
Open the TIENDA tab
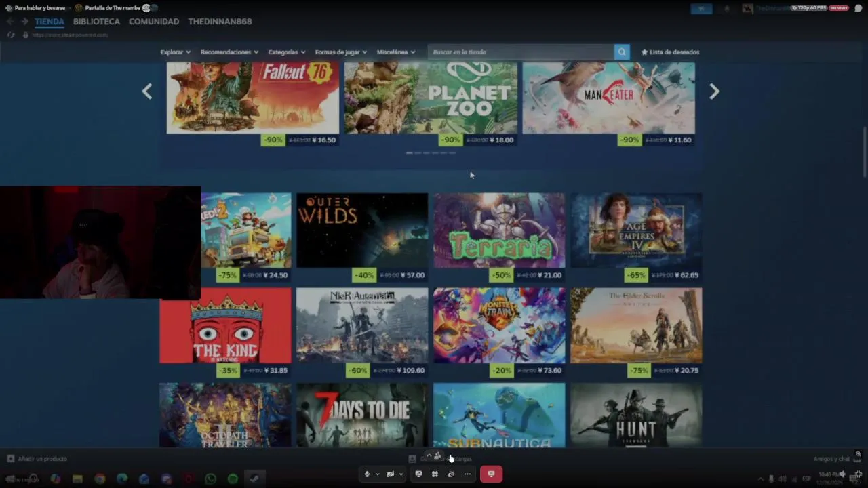coord(50,22)
